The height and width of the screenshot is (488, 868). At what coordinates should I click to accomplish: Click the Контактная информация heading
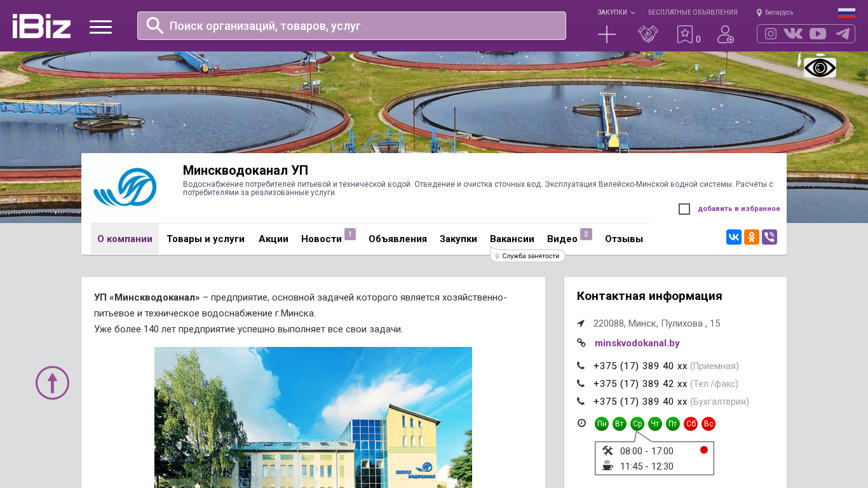(649, 296)
